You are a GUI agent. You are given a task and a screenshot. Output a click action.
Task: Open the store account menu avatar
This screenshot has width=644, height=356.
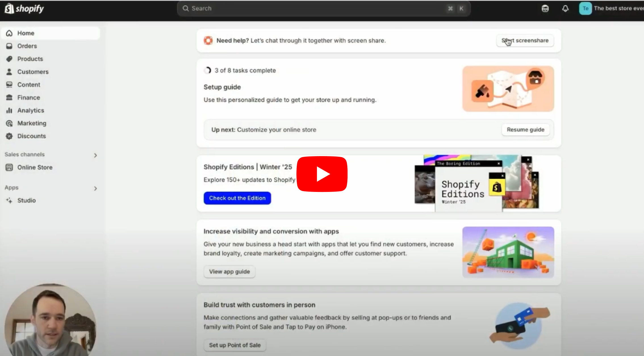click(585, 9)
